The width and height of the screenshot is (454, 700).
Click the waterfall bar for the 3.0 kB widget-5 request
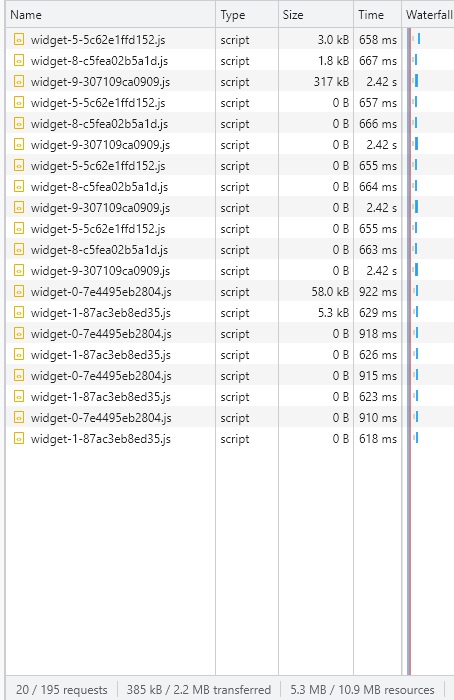(x=417, y=39)
